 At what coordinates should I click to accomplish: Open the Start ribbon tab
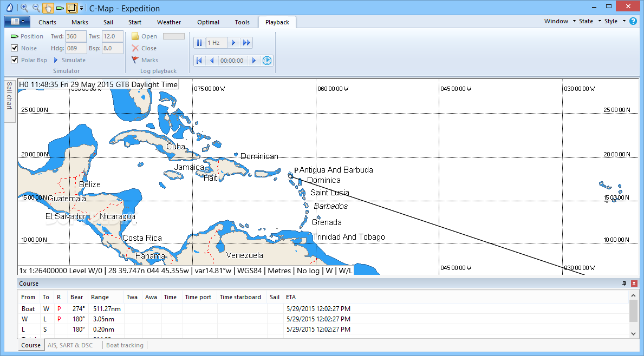click(135, 22)
